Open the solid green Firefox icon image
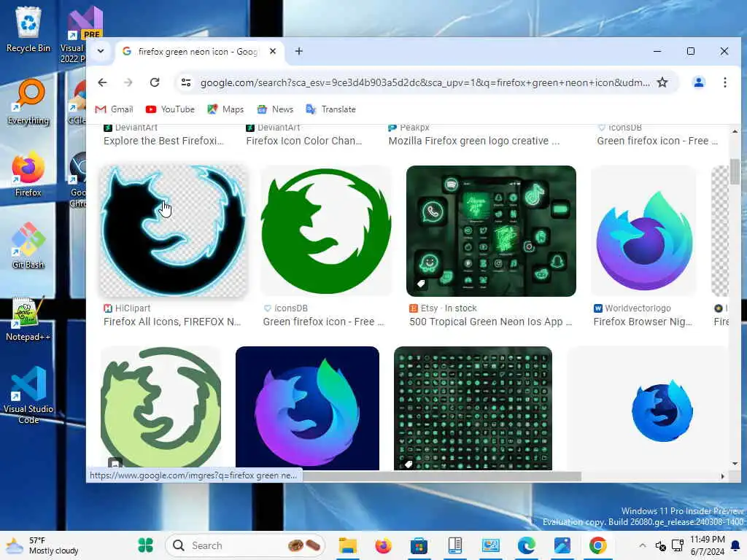Viewport: 747px width, 560px height. click(326, 231)
